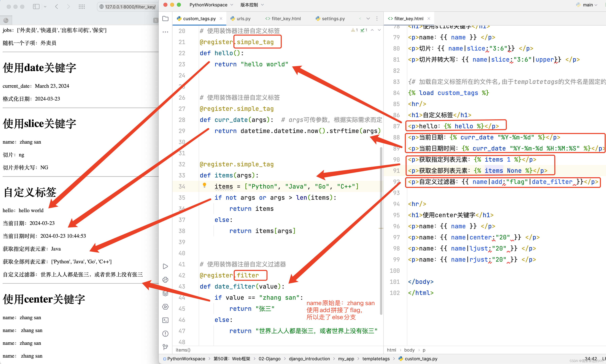Open Safari tab overview grid
The image size is (606, 364).
click(82, 7)
